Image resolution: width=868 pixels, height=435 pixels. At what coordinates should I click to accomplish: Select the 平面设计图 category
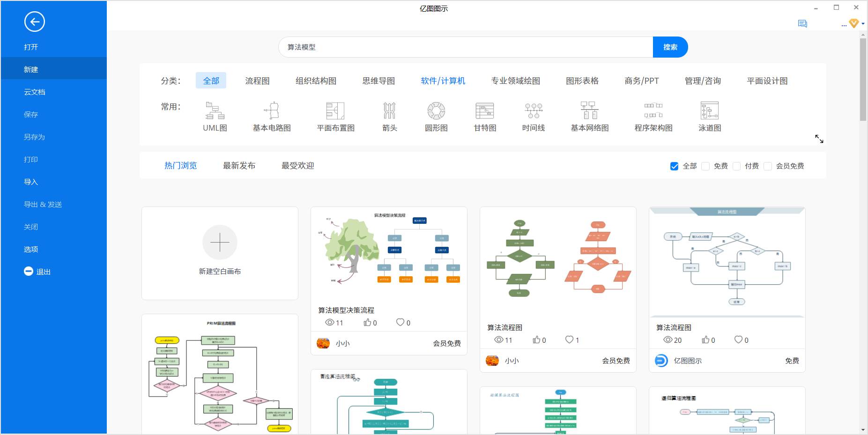coord(767,81)
